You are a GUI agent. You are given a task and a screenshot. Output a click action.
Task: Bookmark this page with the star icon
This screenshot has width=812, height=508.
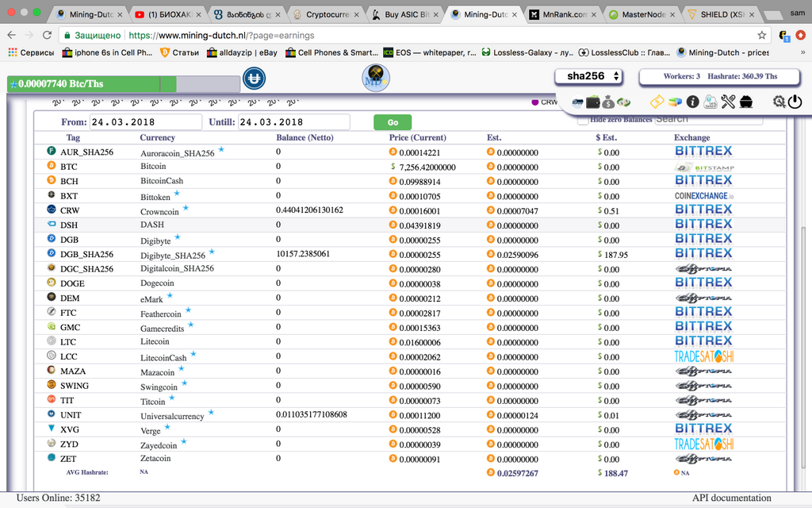point(762,35)
